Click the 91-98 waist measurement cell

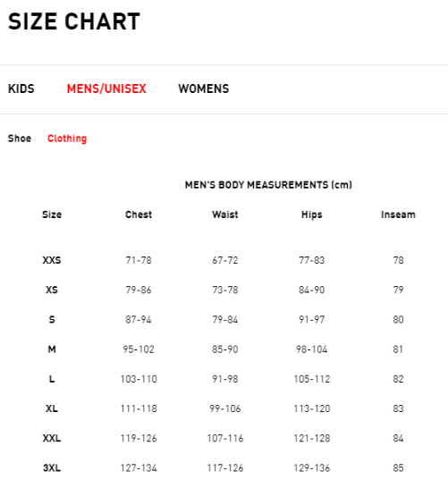(x=225, y=379)
